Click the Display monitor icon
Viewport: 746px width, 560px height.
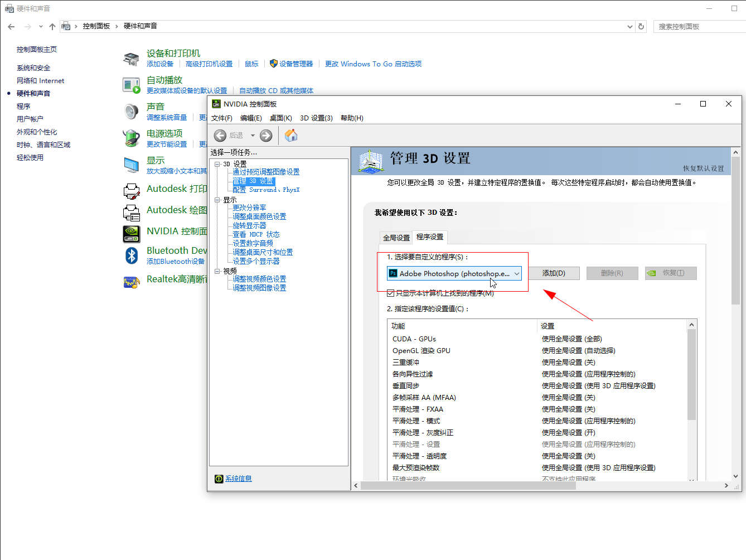(131, 165)
